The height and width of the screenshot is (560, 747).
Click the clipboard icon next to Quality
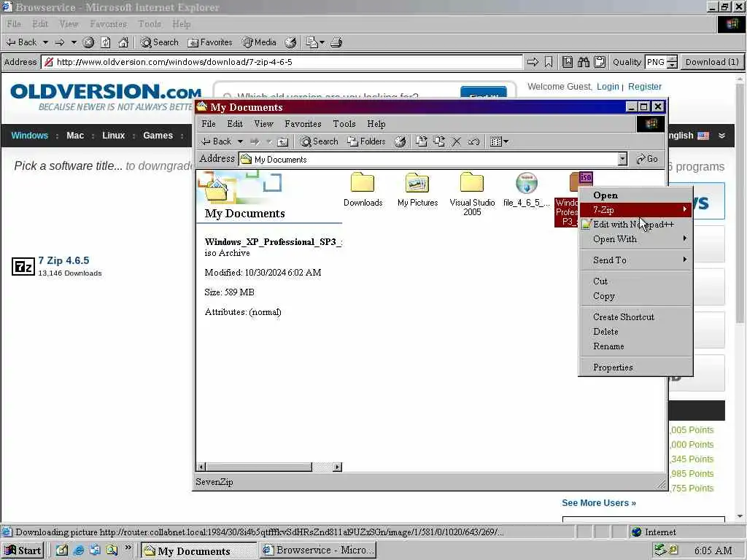[600, 62]
